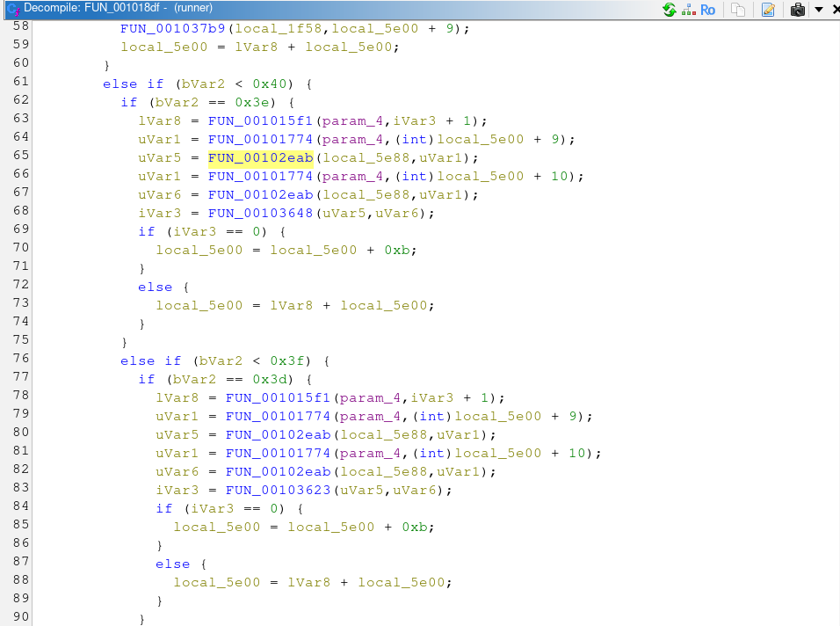Click the 0x40 constant on line 61
This screenshot has width=840, height=626.
pos(270,84)
